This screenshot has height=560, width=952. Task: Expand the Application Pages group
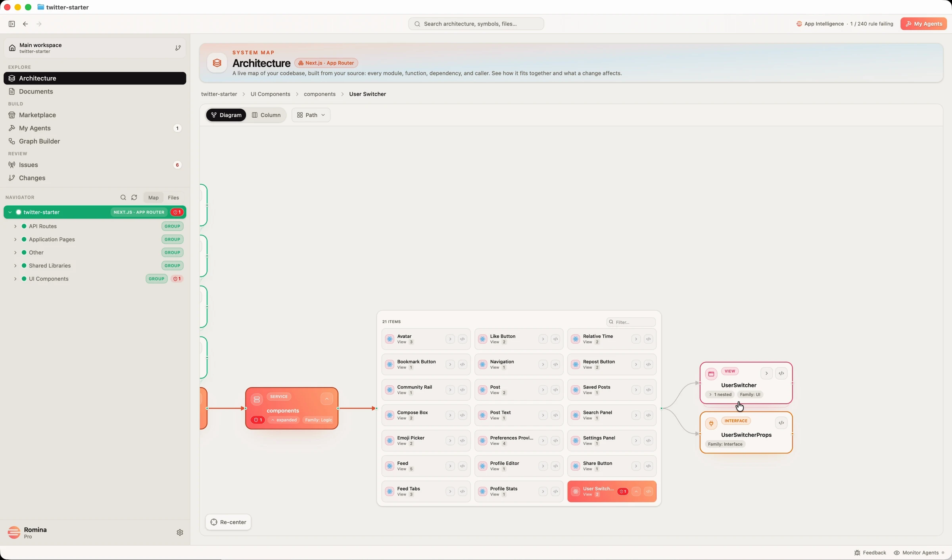tap(15, 239)
